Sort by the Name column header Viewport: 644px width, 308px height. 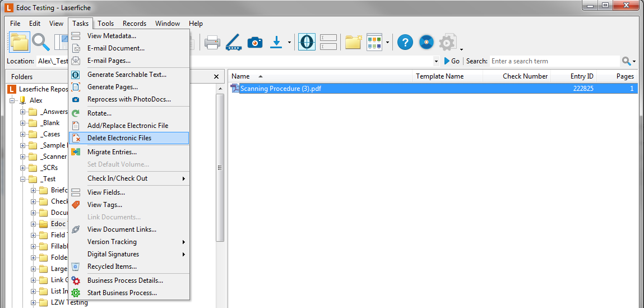320,76
